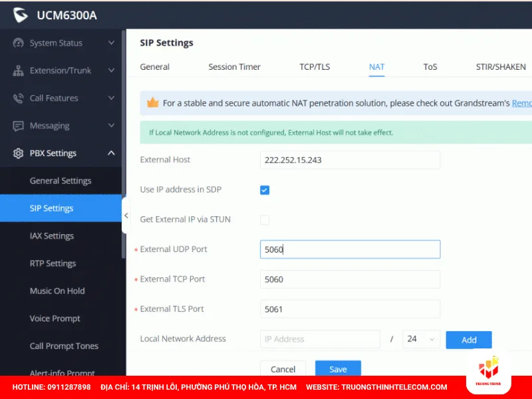Open the ToS tab
The height and width of the screenshot is (399, 532).
click(430, 67)
